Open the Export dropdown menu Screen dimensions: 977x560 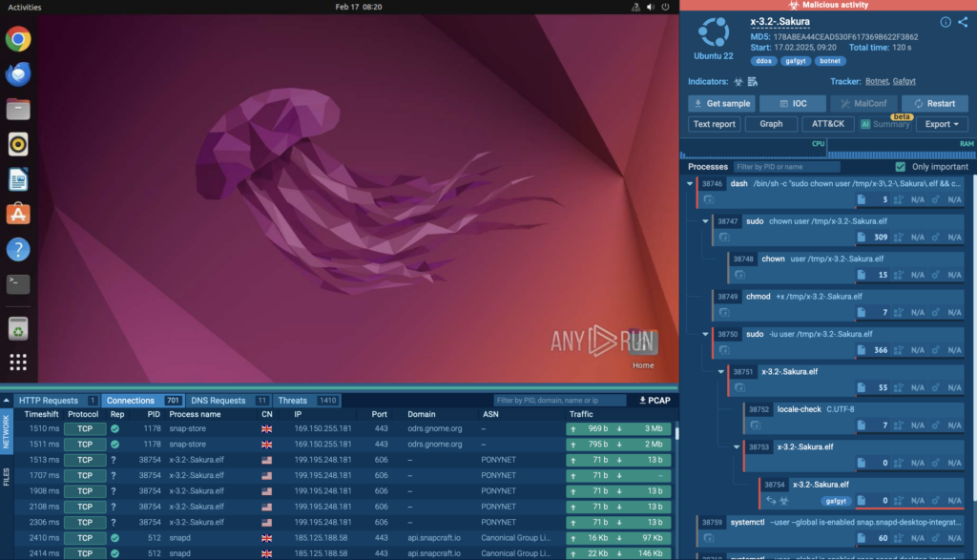(942, 124)
